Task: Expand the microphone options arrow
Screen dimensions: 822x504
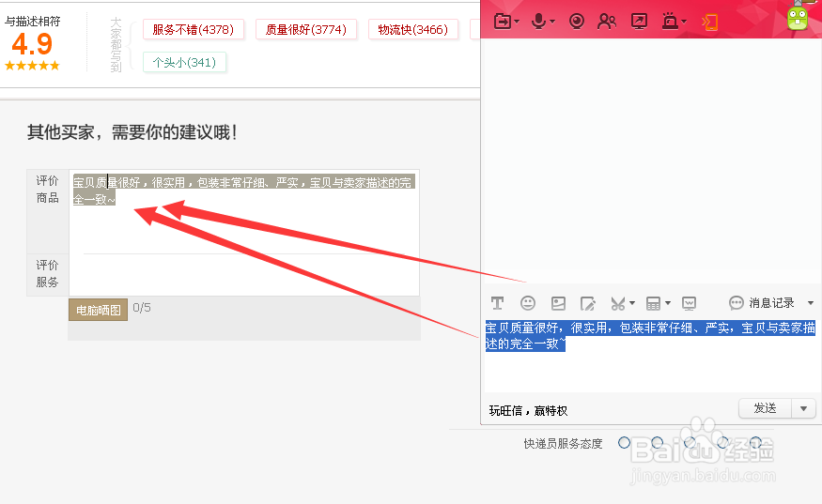Action: pyautogui.click(x=552, y=22)
